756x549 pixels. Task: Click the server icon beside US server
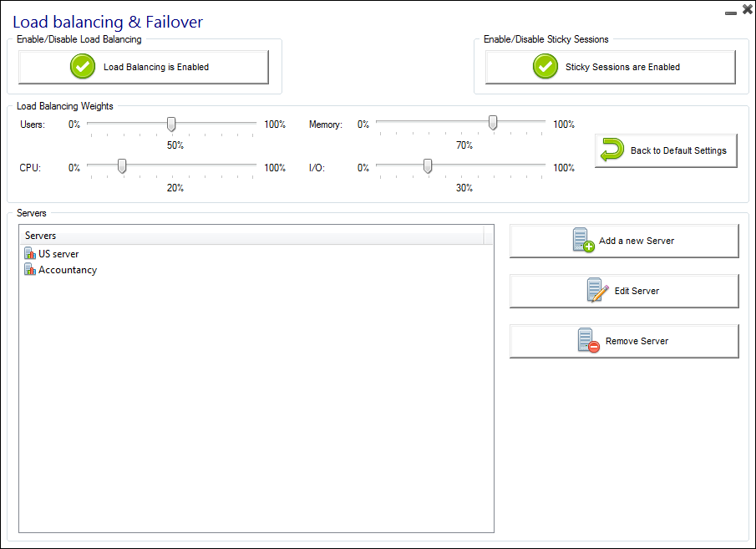click(28, 253)
